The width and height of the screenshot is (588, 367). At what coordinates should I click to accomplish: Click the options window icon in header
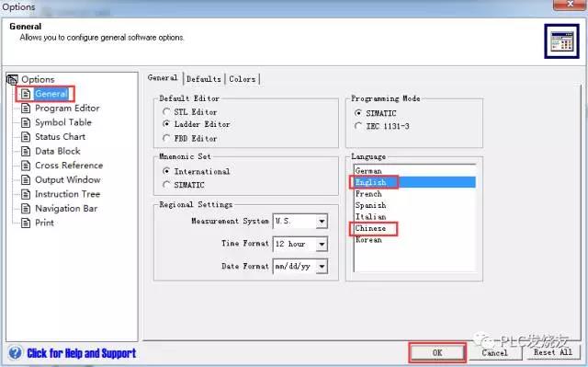pos(561,41)
